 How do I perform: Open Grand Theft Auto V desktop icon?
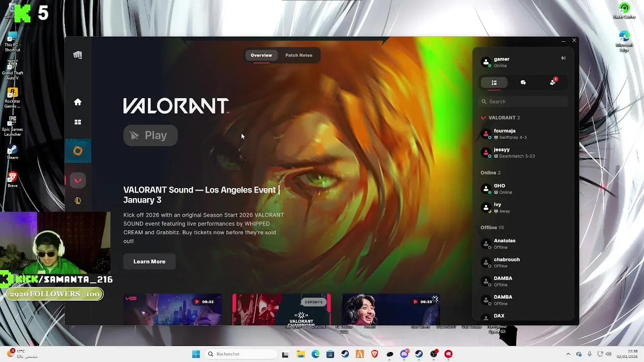point(13,70)
